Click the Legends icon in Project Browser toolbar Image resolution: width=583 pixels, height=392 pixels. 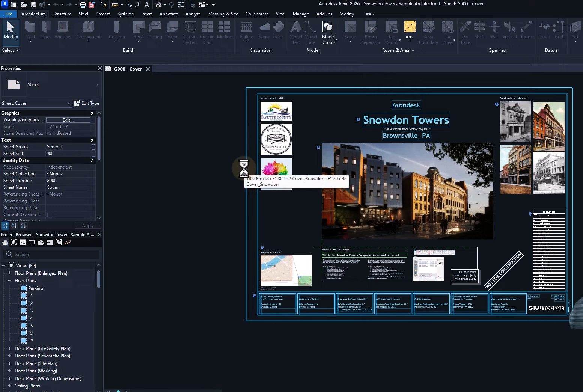(23, 243)
